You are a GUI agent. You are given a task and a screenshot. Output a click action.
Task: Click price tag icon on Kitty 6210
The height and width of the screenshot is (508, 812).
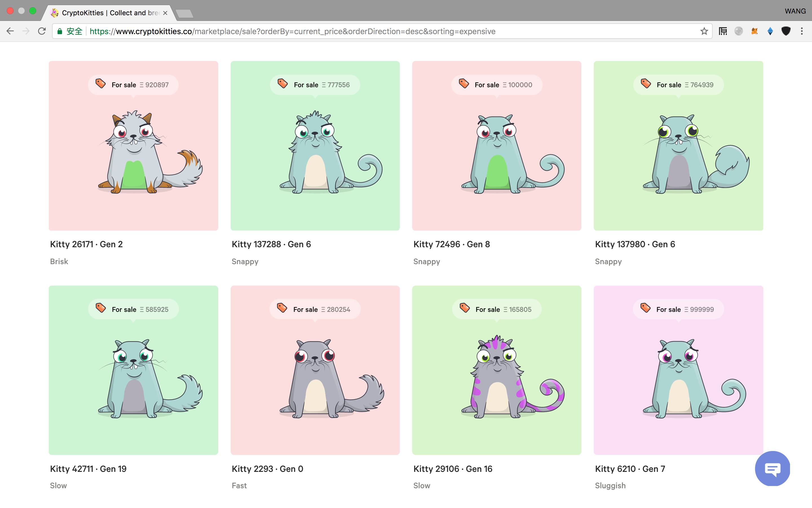click(646, 308)
